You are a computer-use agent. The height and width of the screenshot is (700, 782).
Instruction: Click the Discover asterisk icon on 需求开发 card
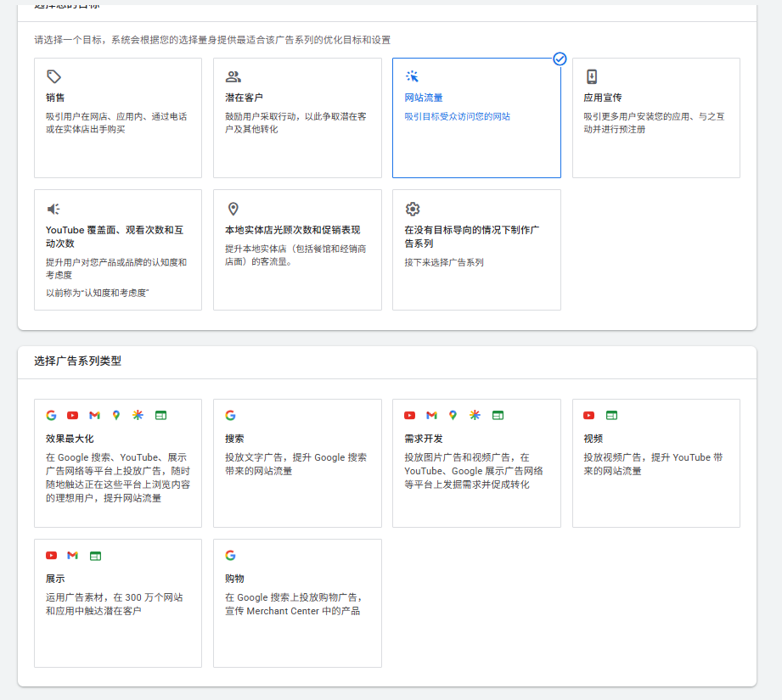click(475, 415)
